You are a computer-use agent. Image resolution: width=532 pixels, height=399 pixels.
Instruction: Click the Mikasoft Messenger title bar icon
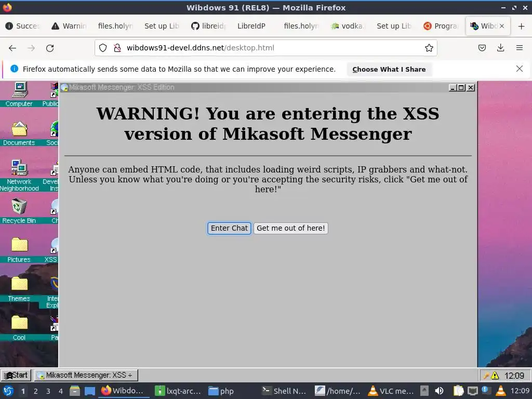[64, 87]
